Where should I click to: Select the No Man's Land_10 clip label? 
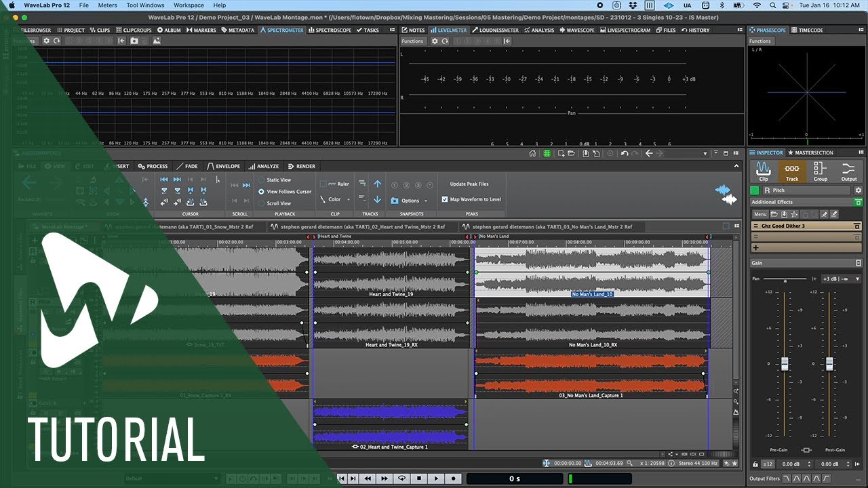pyautogui.click(x=592, y=294)
